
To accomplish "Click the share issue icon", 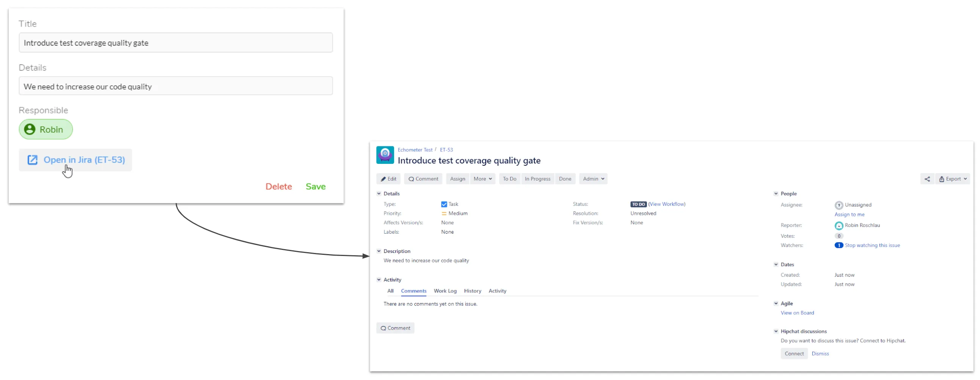I will tap(927, 179).
